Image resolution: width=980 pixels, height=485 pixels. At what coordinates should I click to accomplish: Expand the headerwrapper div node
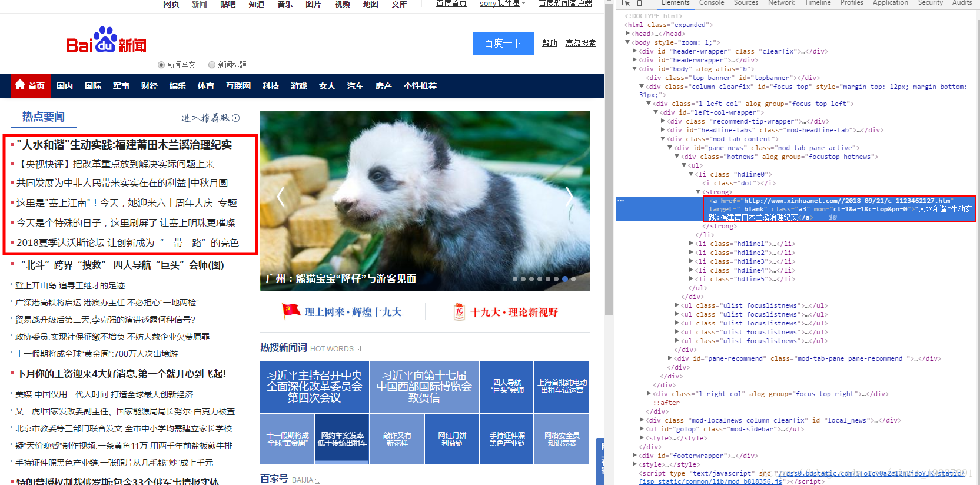[x=634, y=60]
